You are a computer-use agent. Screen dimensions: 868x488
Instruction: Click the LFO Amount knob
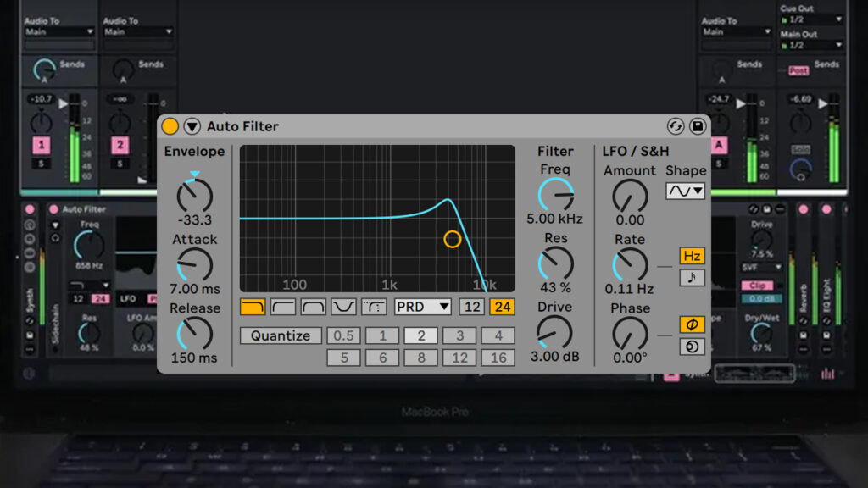[630, 196]
